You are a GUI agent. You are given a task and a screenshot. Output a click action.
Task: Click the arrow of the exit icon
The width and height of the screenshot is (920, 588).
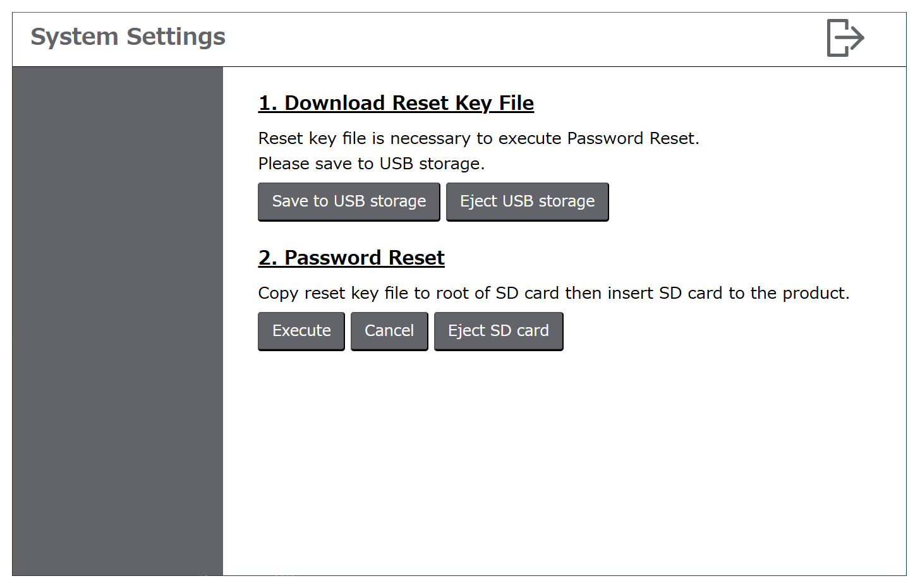tap(850, 38)
